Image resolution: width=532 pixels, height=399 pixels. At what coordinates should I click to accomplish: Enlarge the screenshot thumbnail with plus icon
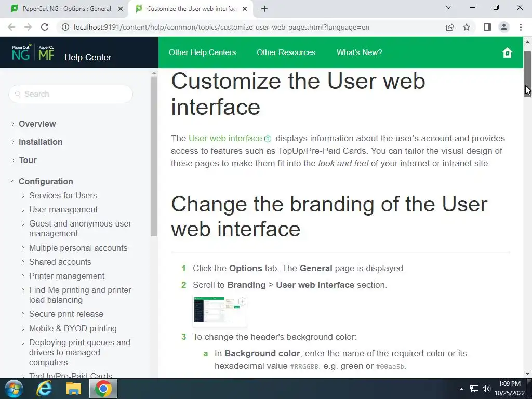[x=242, y=301]
